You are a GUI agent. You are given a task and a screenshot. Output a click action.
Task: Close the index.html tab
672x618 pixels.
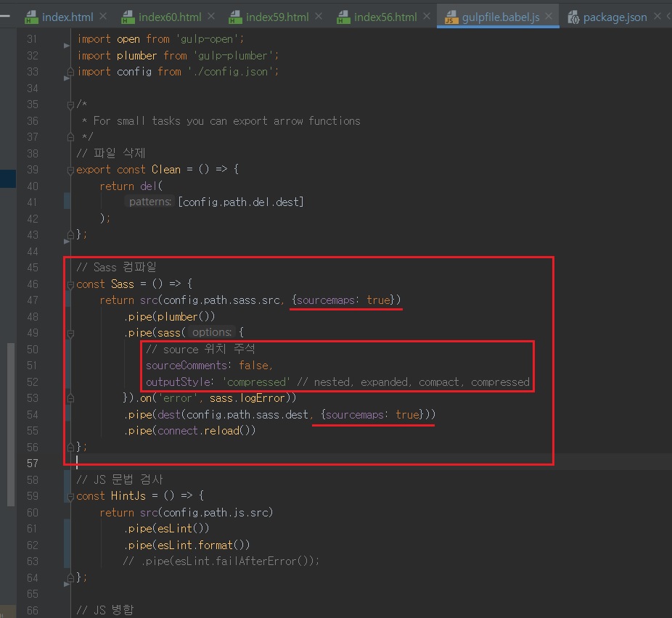(102, 17)
